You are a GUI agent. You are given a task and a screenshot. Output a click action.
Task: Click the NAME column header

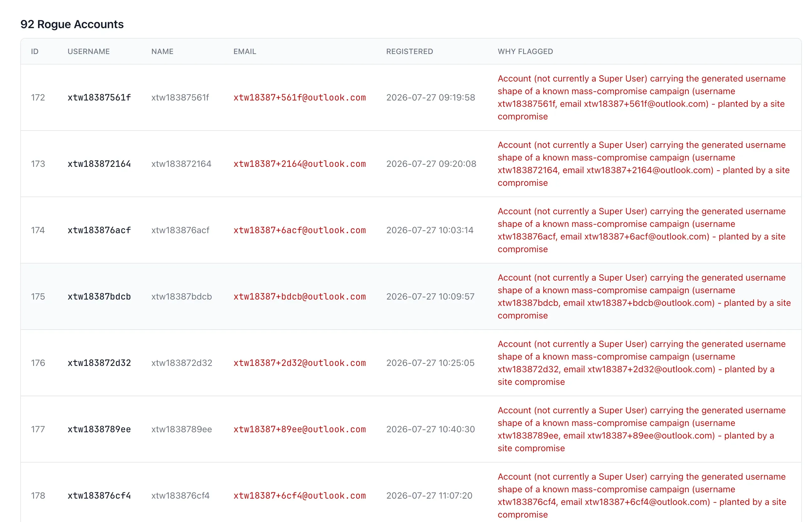(162, 52)
